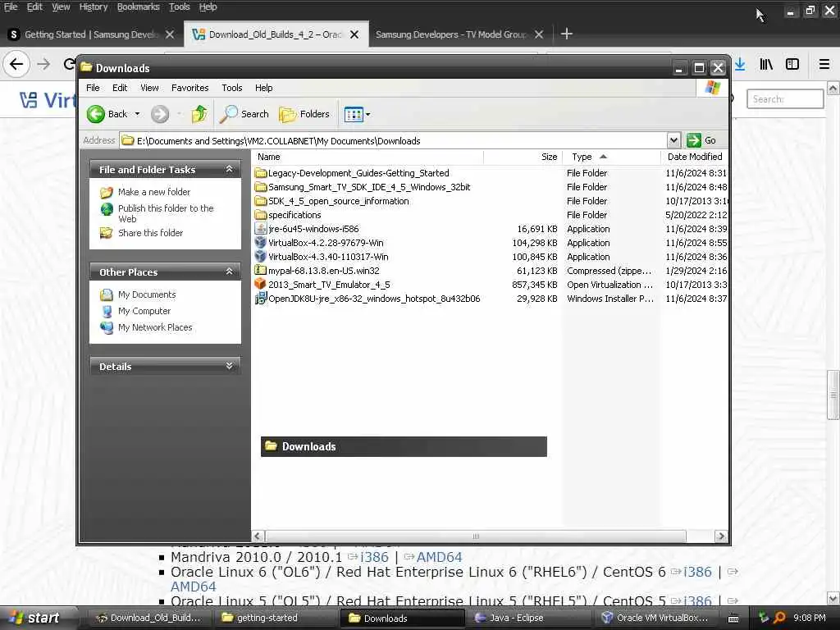Select the SDK_4_5_open_source_information folder icon

[260, 200]
